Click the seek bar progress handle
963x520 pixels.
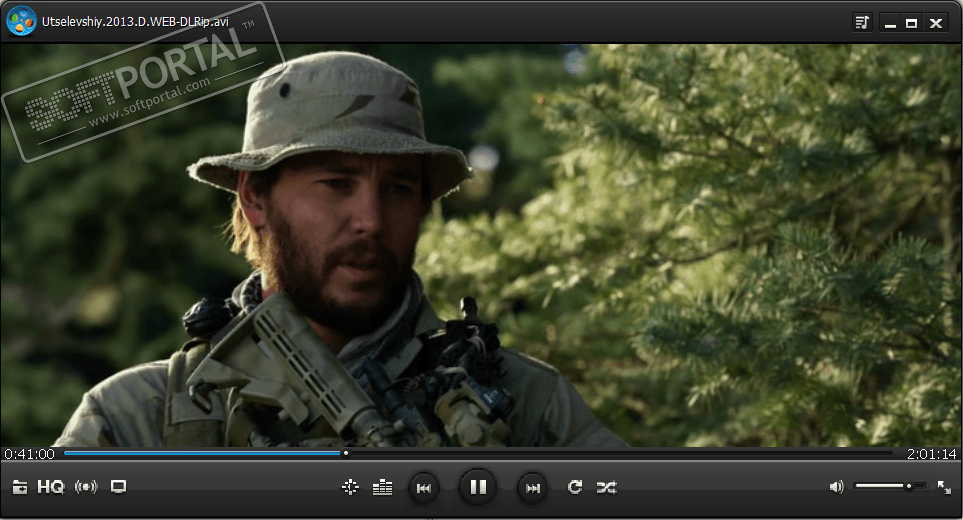[346, 453]
